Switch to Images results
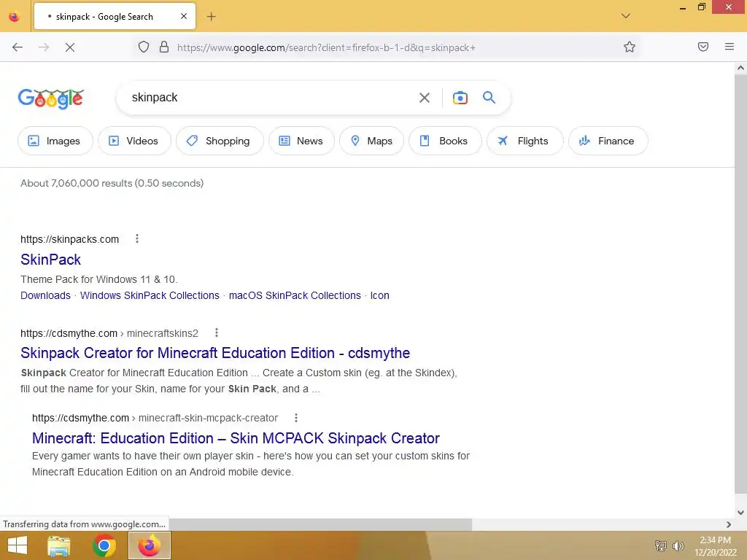The image size is (747, 560). (55, 141)
